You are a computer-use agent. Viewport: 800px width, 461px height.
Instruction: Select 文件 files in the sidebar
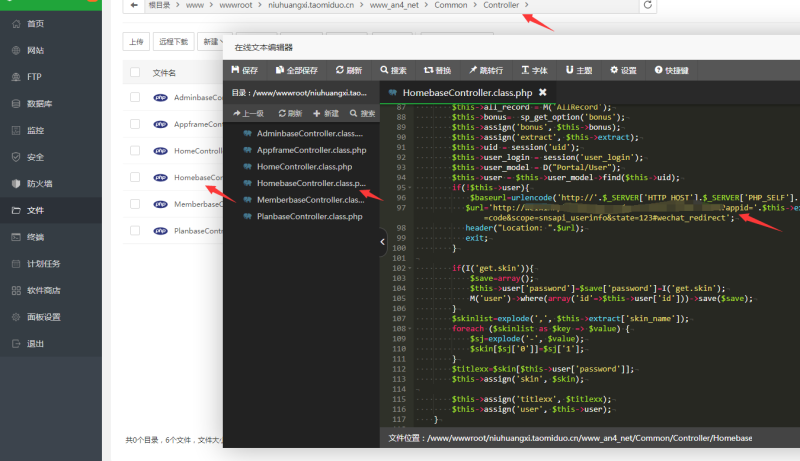pyautogui.click(x=35, y=210)
